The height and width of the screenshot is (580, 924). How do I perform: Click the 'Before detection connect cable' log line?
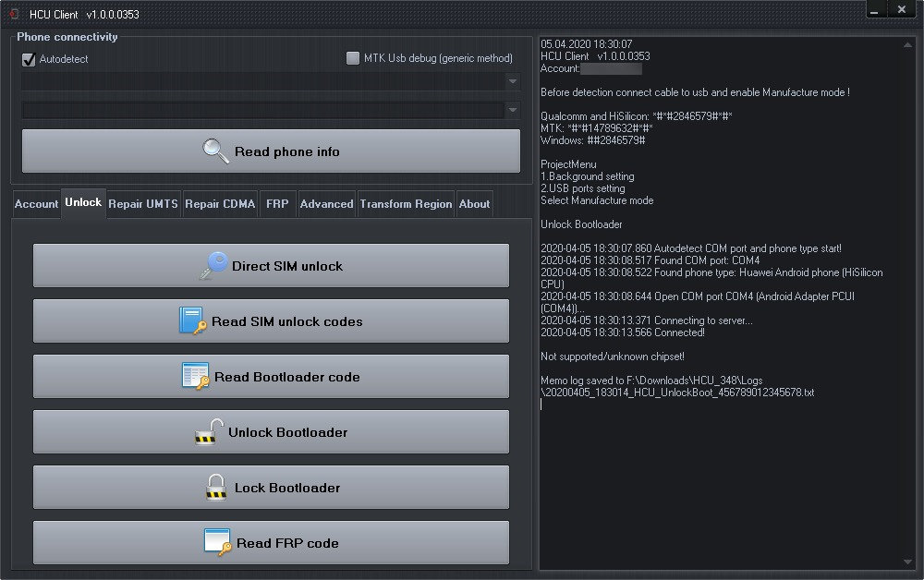(x=695, y=92)
